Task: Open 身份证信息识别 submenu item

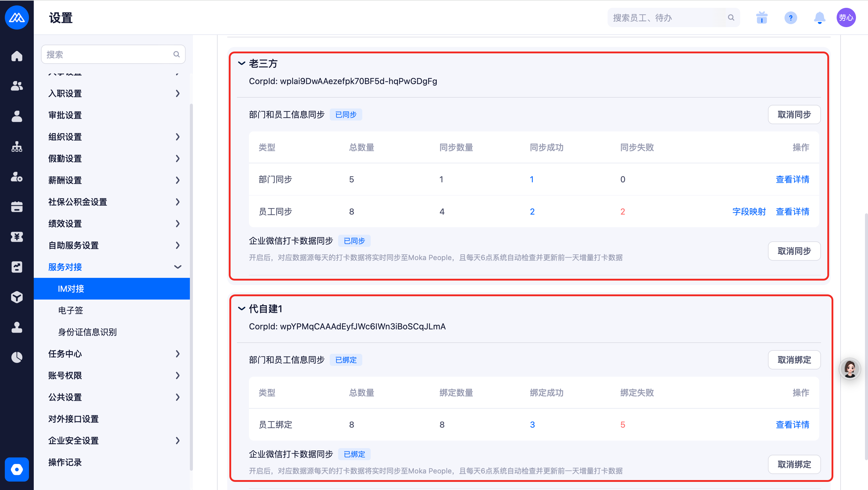Action: pyautogui.click(x=87, y=332)
